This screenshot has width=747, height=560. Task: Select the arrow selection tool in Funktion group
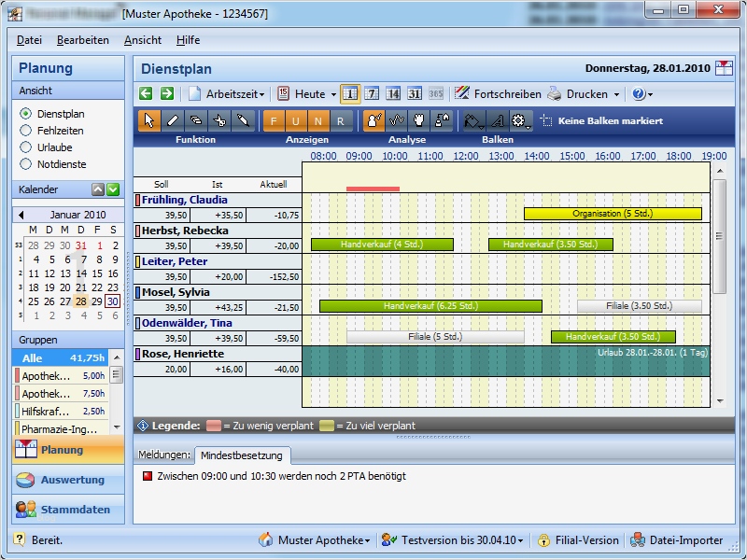click(149, 121)
